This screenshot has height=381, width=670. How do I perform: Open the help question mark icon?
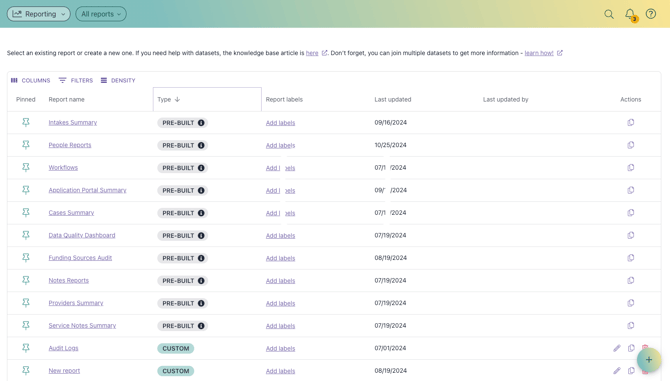[x=651, y=14]
